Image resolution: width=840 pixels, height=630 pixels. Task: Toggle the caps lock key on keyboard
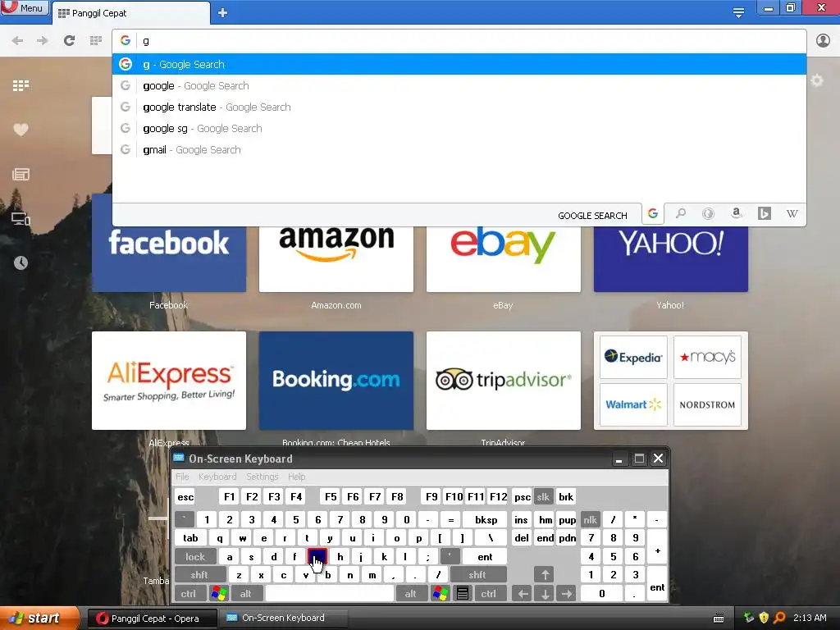click(x=195, y=557)
